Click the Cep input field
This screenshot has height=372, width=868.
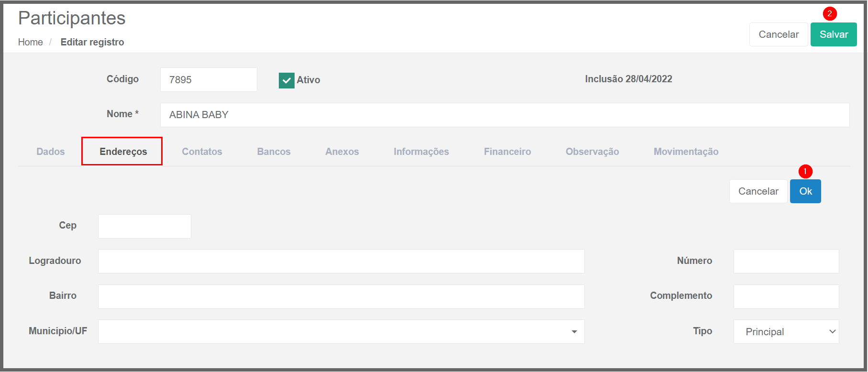pyautogui.click(x=144, y=226)
